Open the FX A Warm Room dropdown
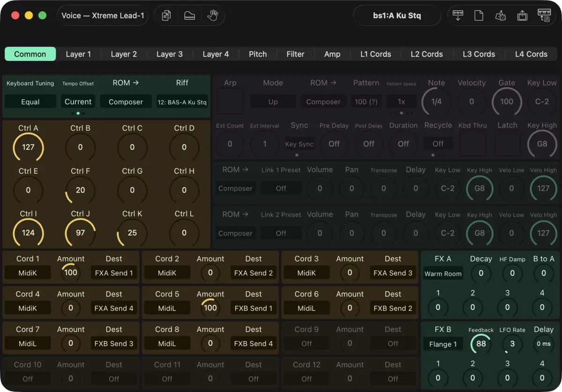The width and height of the screenshot is (562, 392). [x=443, y=274]
